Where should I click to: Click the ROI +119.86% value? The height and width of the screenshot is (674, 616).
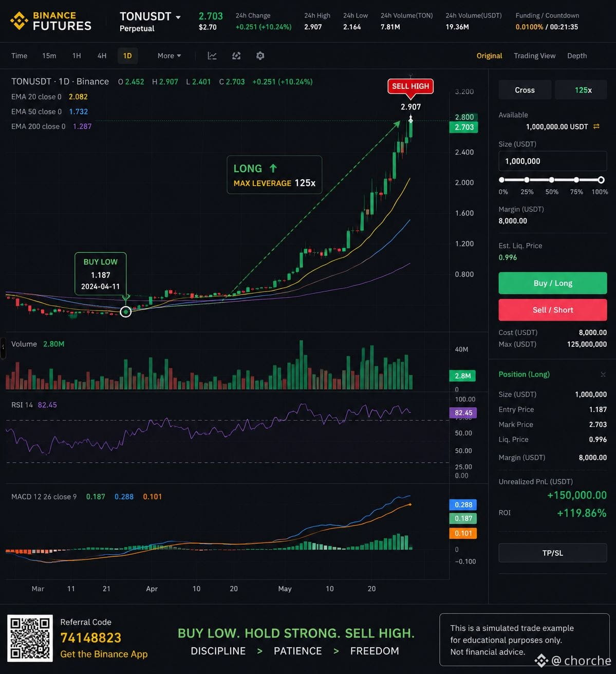click(582, 513)
